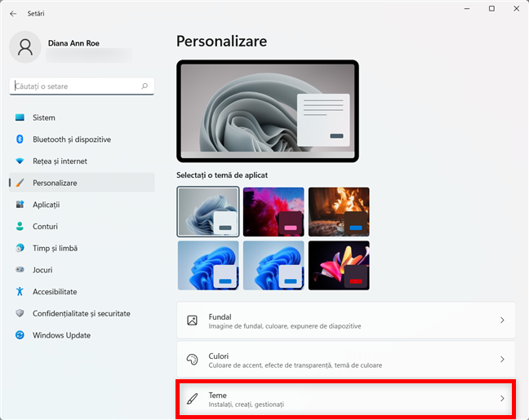Click the Sistem monitor icon
This screenshot has height=420, width=529.
[x=20, y=117]
